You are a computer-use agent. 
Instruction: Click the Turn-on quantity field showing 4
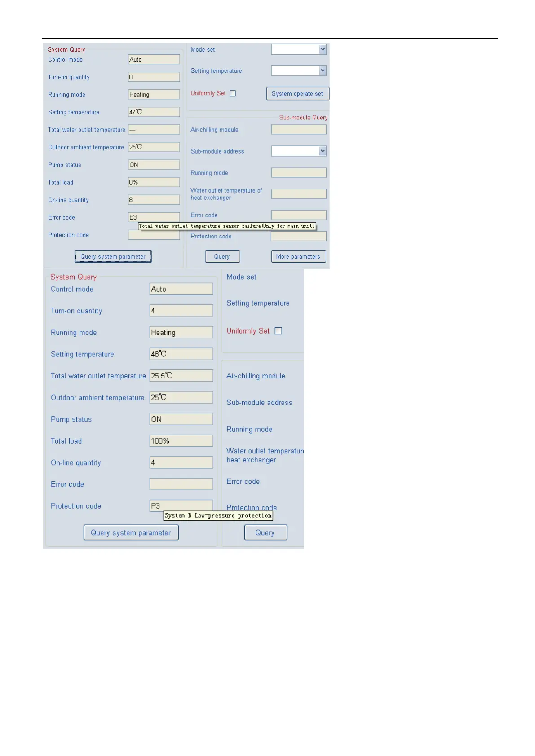[x=181, y=311]
